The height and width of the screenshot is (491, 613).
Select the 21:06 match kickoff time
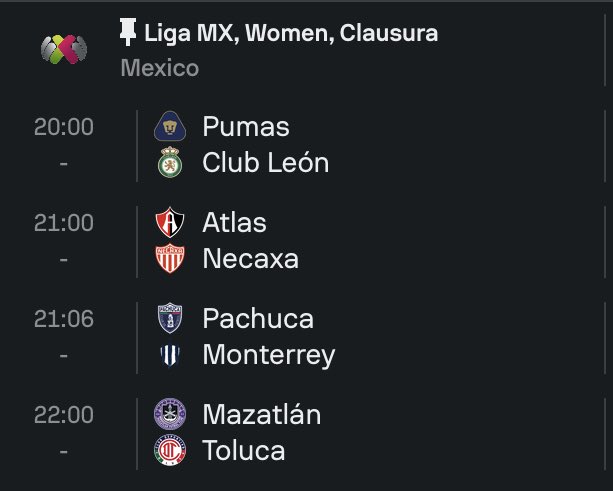click(x=63, y=318)
